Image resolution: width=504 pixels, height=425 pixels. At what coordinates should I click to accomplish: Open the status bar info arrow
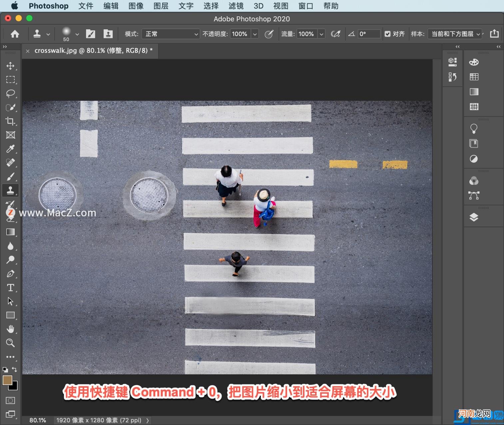(x=148, y=420)
